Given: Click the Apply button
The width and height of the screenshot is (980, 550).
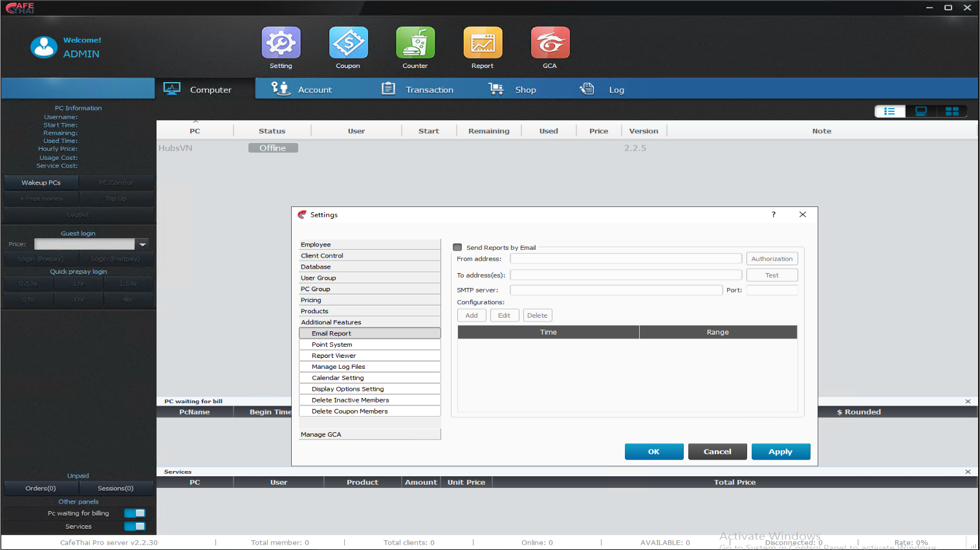Looking at the screenshot, I should pyautogui.click(x=780, y=452).
